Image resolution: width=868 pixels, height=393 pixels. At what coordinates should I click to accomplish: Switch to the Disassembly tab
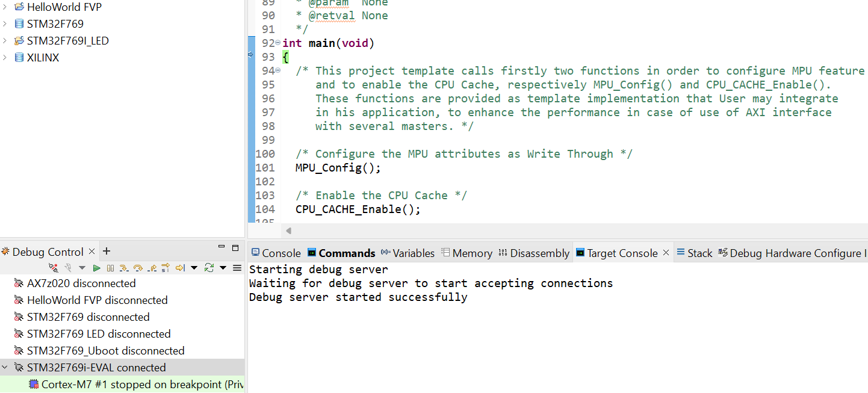(534, 253)
